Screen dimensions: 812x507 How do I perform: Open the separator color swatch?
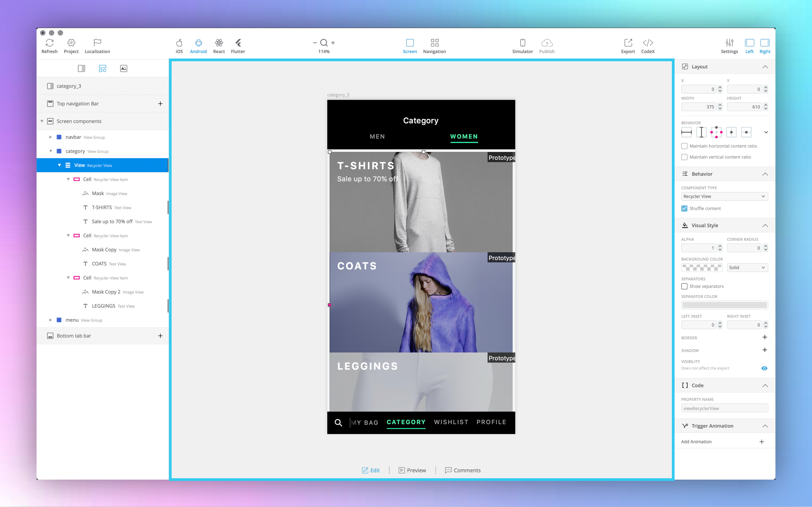(724, 305)
